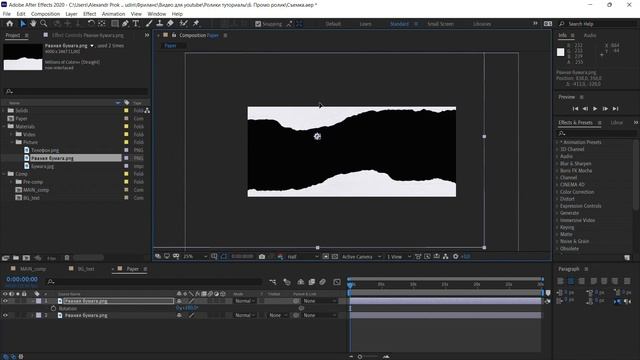Open the Composition menu
This screenshot has height=360, width=640.
(x=45, y=14)
